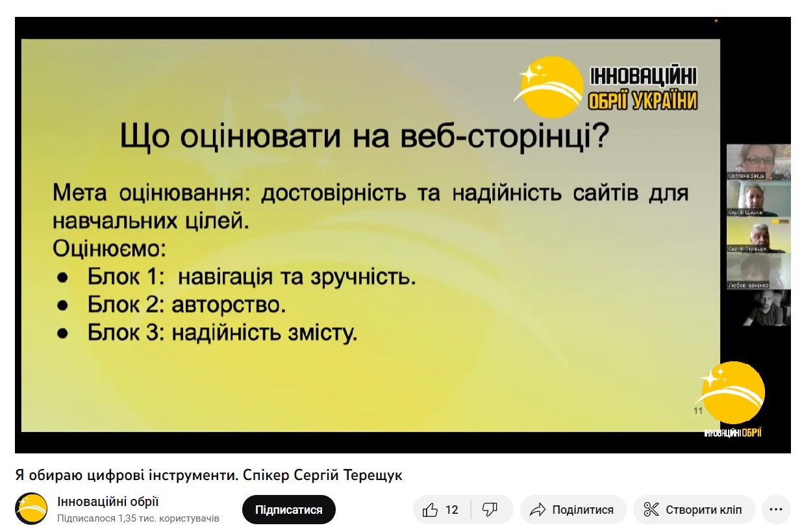Click the subscriber count text 1,35 тис.

(138, 518)
